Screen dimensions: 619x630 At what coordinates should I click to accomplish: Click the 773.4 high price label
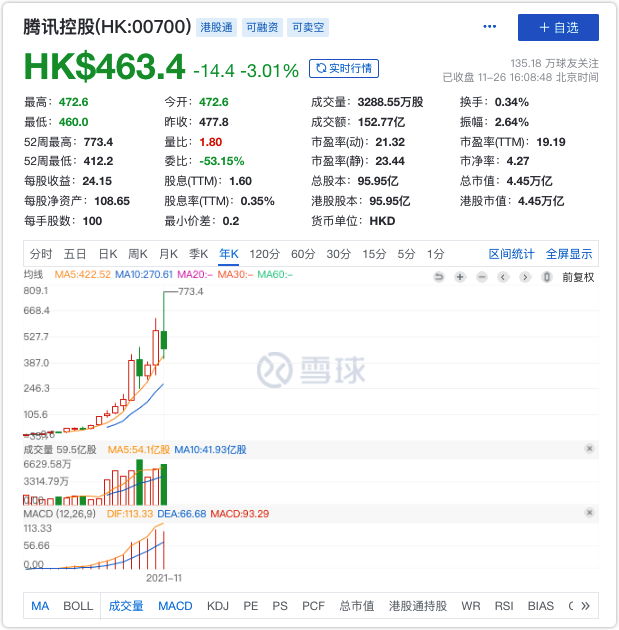(190, 291)
